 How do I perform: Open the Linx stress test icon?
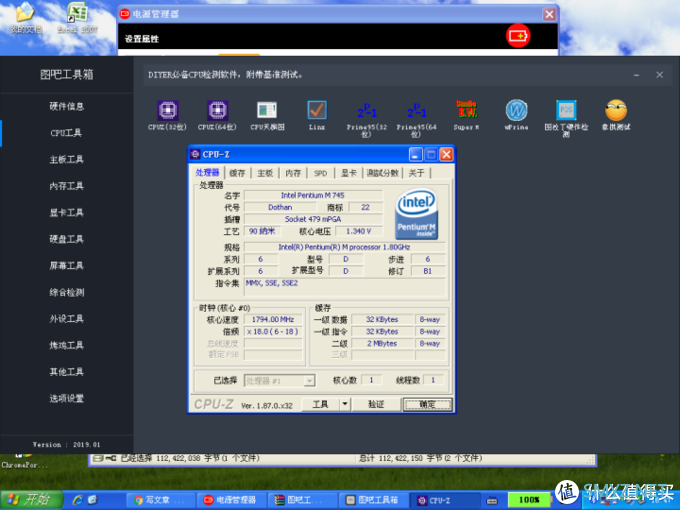[317, 115]
